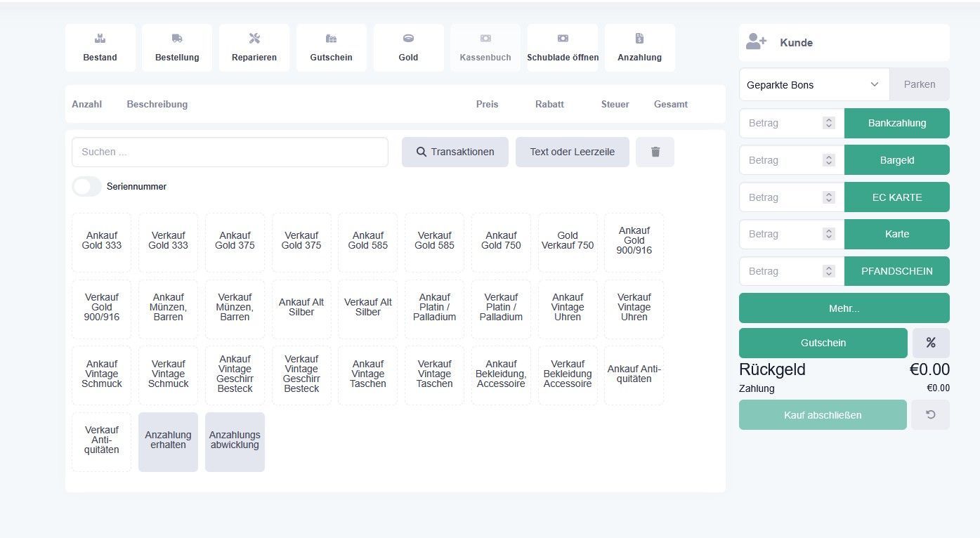
Task: Select the Ankauf Gold 585 tile
Action: 368,242
